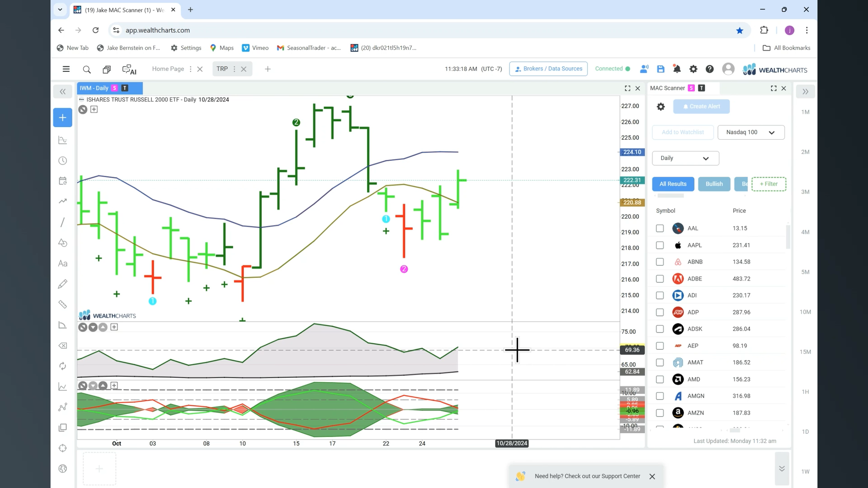
Task: Click the Add to Watchlist button
Action: tap(683, 132)
